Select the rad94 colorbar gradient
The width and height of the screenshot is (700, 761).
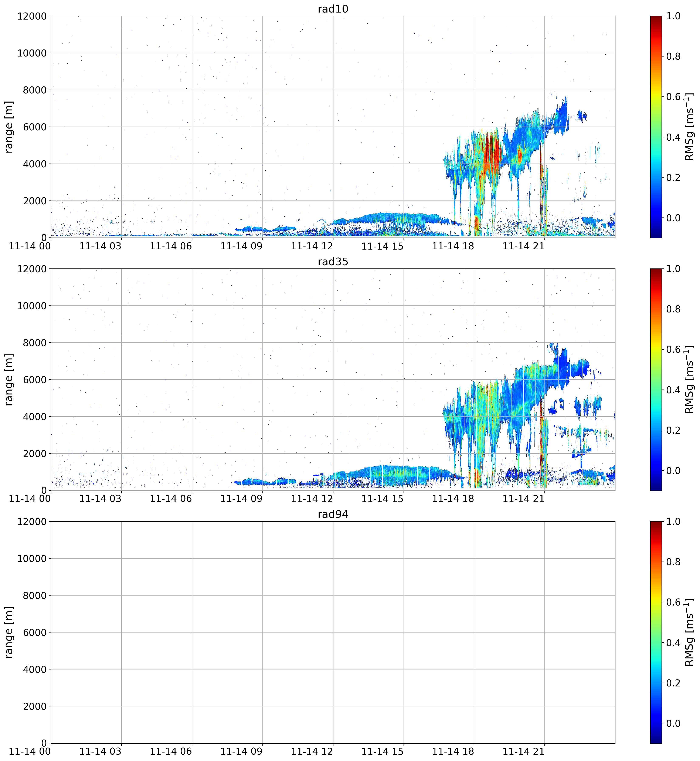pos(656,632)
